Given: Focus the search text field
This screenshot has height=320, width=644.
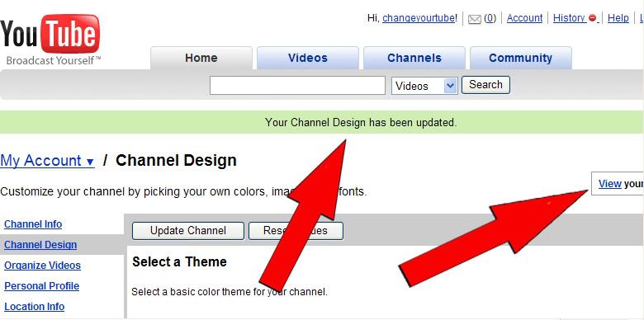Looking at the screenshot, I should pos(297,85).
